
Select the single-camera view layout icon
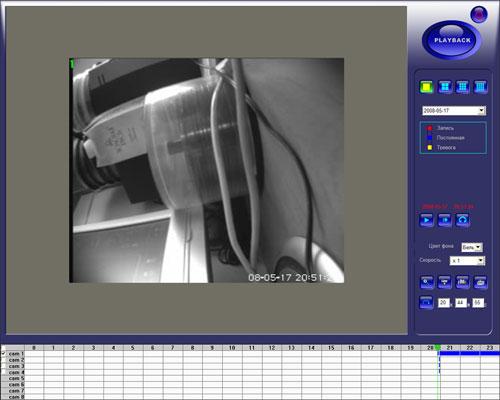[426, 87]
